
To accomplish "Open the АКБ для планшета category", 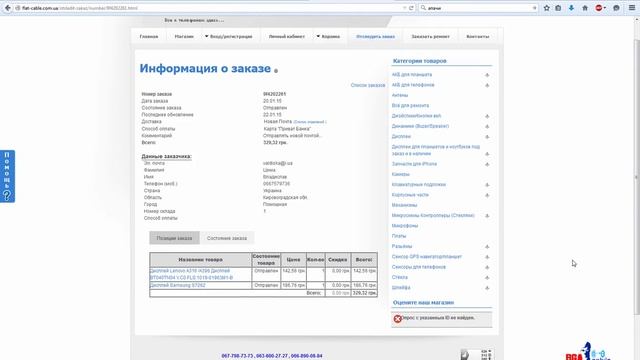I will [412, 75].
